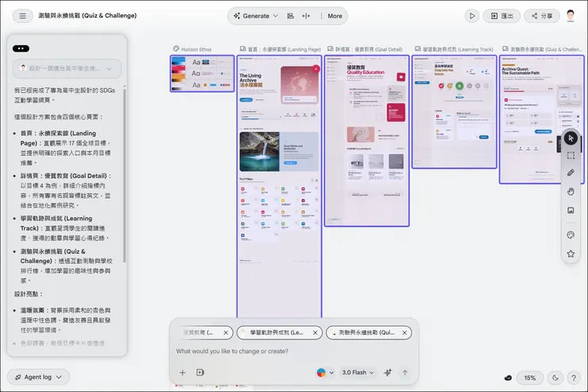588x392 pixels.
Task: Open the Horizon Ethos design system thumbnail
Action: (202, 73)
